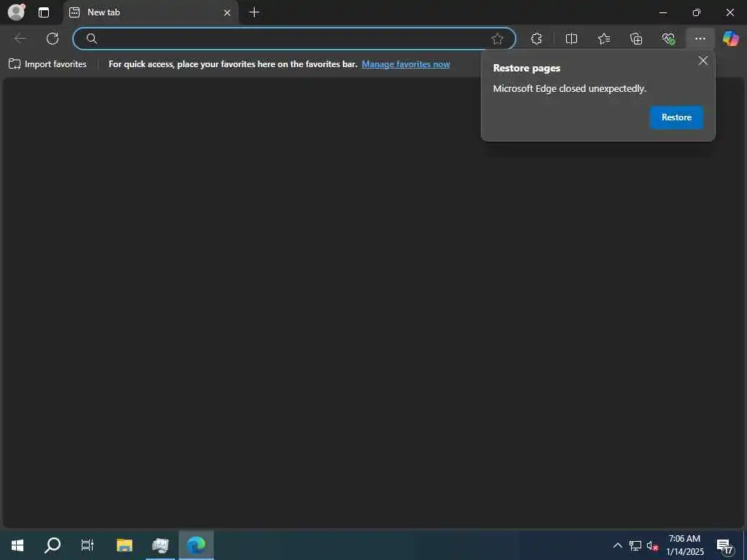Toggle split screen view
This screenshot has width=747, height=560.
[x=571, y=39]
